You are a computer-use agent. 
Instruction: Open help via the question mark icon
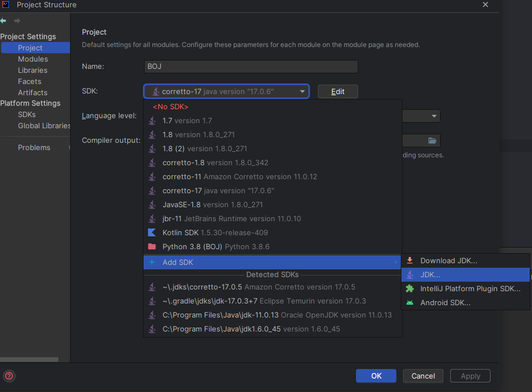[x=10, y=376]
